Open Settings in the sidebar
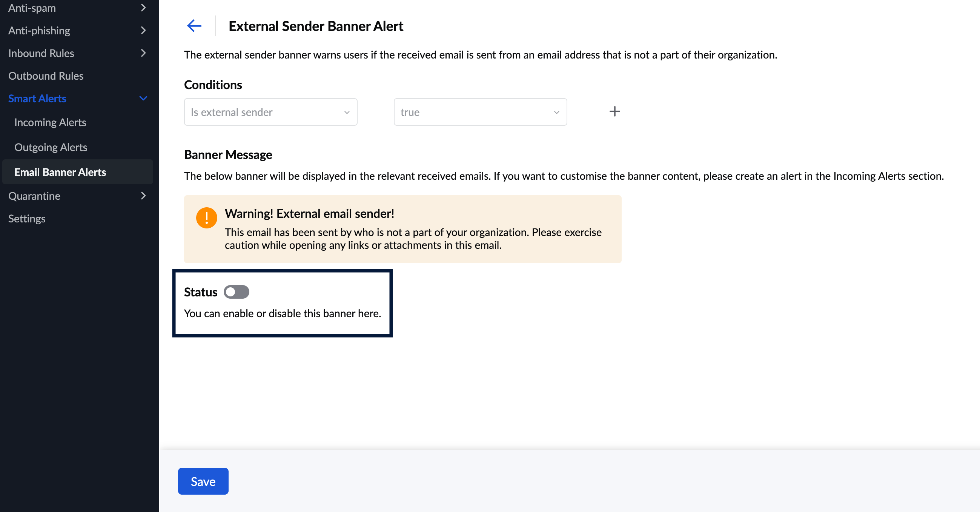The width and height of the screenshot is (980, 512). click(27, 219)
